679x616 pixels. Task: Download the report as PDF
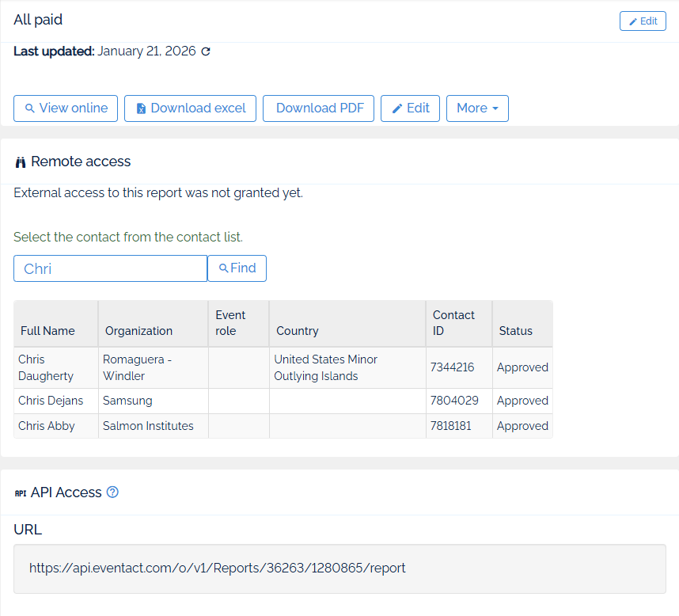click(x=318, y=108)
